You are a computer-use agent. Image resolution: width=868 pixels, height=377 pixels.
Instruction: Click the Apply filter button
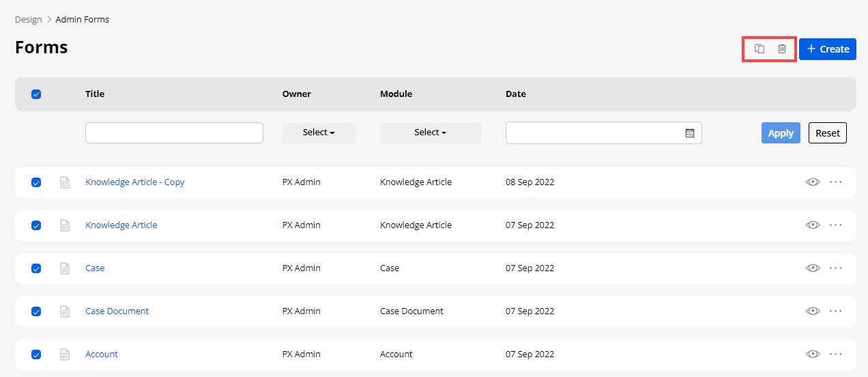[x=780, y=133]
